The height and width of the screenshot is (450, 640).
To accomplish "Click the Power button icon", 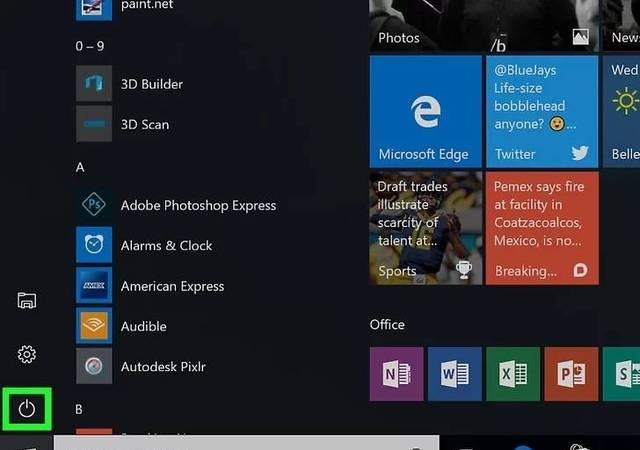I will coord(27,409).
